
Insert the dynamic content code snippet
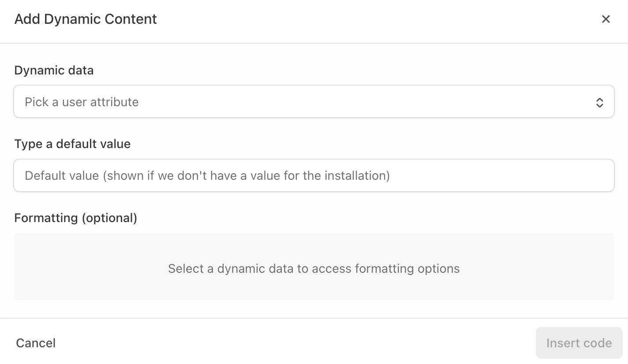point(579,343)
